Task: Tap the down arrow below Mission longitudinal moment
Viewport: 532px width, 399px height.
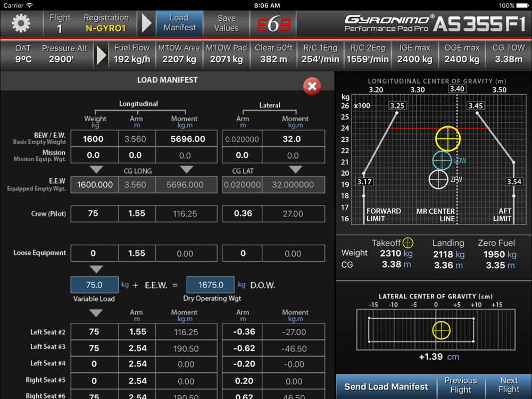Action: 187,169
